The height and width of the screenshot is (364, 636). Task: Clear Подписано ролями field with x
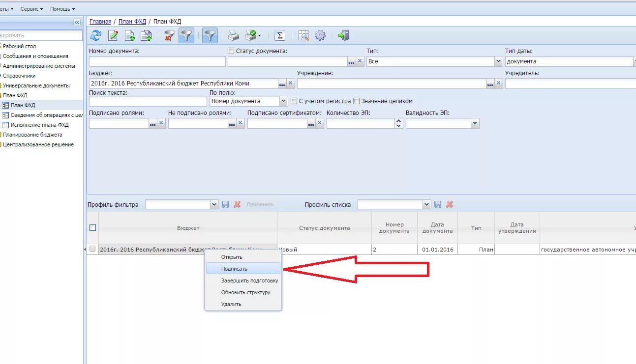(x=161, y=124)
